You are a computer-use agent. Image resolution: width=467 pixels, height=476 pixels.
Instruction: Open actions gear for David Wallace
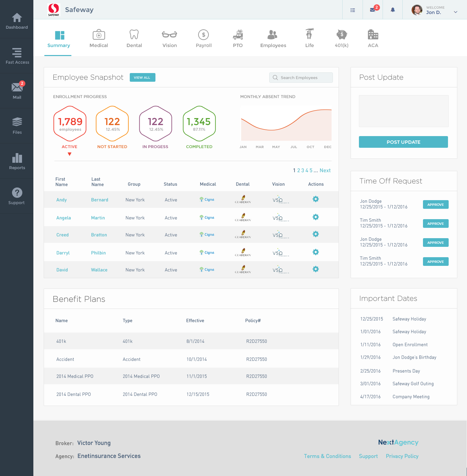click(x=316, y=269)
